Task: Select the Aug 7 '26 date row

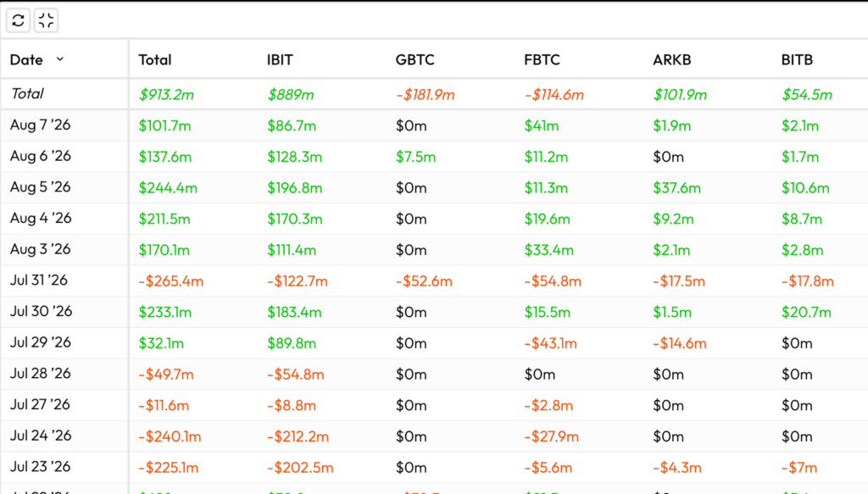Action: pos(434,125)
